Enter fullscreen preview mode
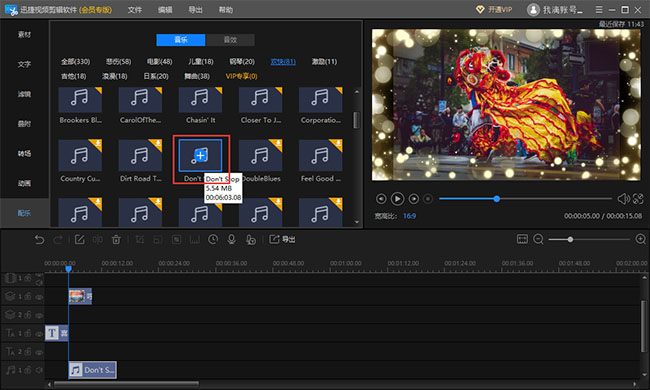 tap(638, 199)
